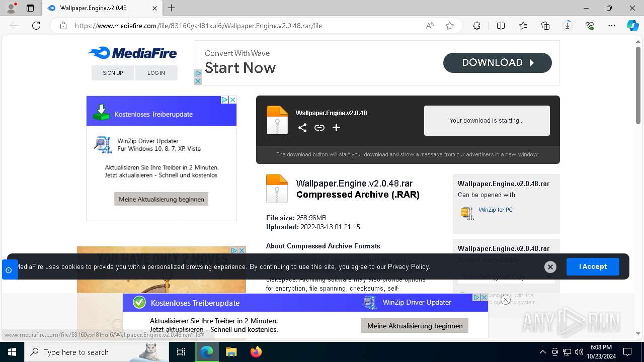
Task: Refresh the page in Edge
Action: pyautogui.click(x=36, y=26)
